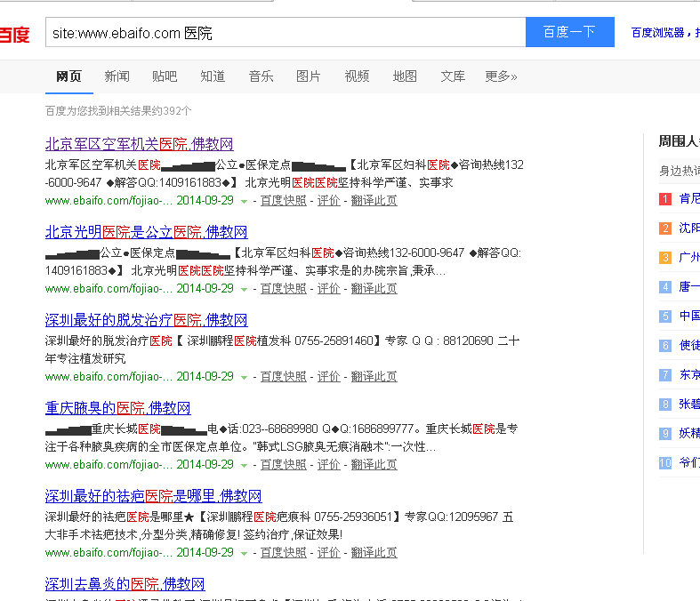Click the 百度一下 search button

[x=569, y=32]
